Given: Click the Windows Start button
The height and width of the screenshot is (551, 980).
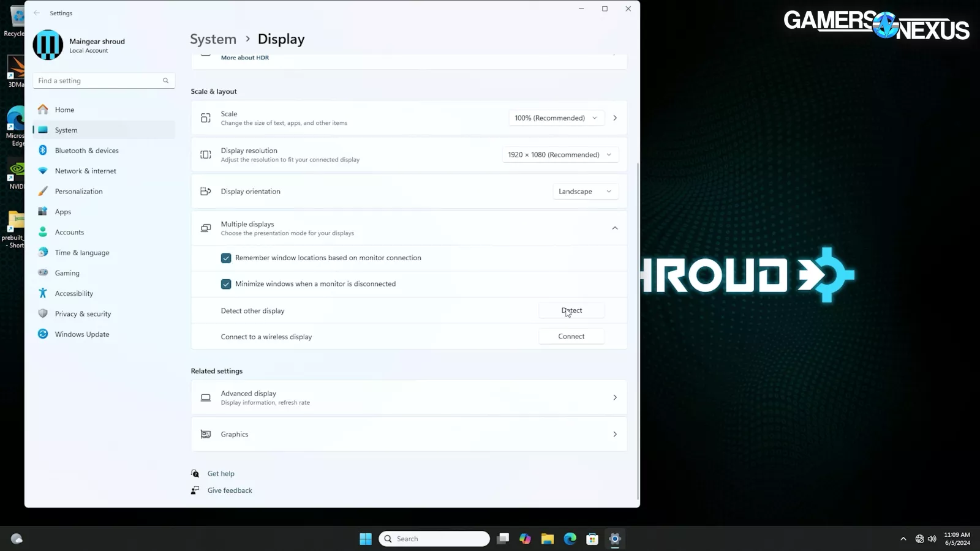Looking at the screenshot, I should tap(366, 539).
